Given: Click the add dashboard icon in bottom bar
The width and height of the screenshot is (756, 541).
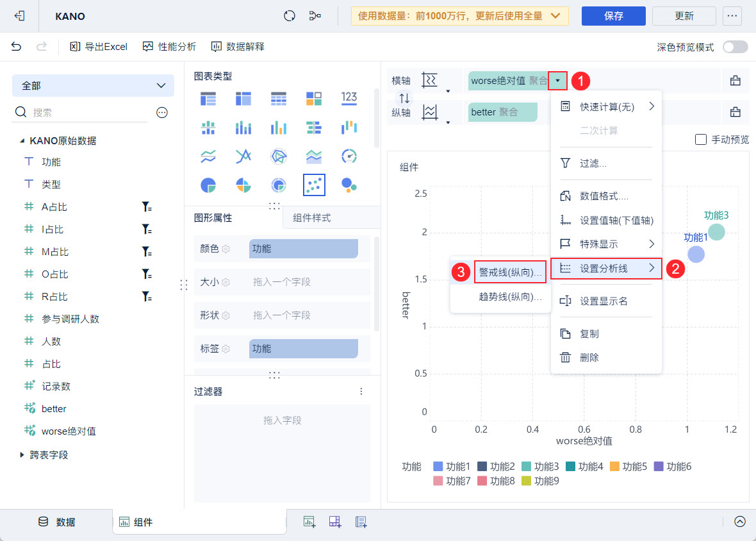Looking at the screenshot, I should [335, 522].
